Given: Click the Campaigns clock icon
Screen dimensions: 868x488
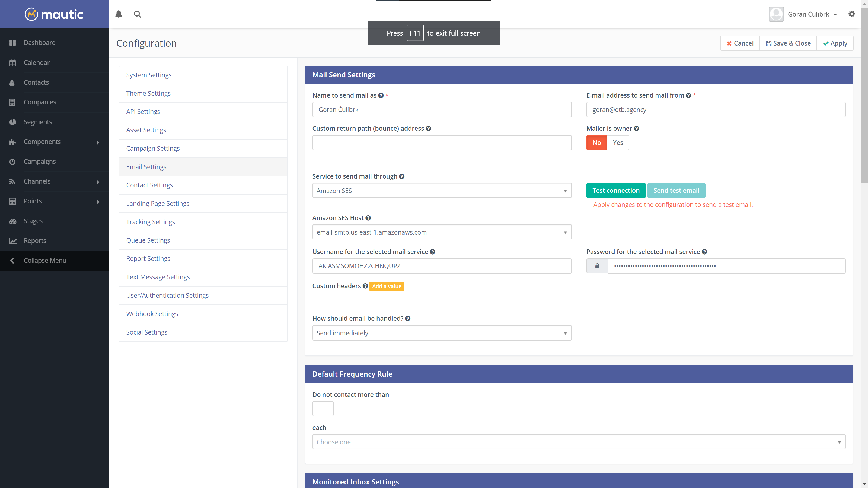Looking at the screenshot, I should coord(12,162).
